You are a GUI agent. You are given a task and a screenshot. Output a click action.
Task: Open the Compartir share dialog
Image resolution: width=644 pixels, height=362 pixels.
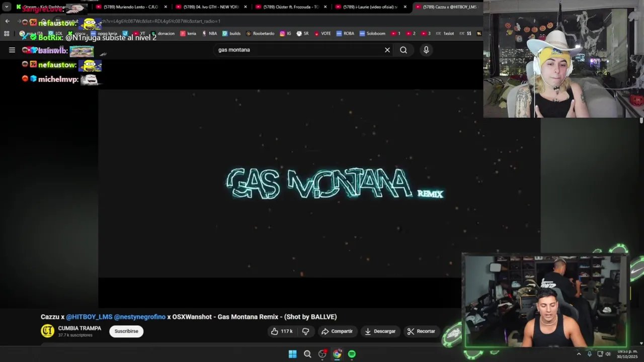point(337,331)
